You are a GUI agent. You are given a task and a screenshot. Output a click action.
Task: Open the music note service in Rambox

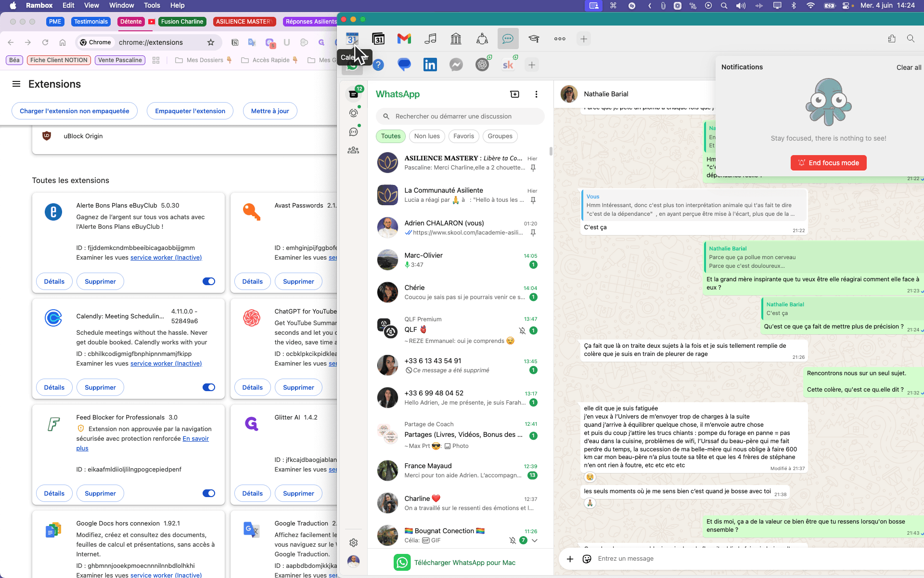click(430, 39)
